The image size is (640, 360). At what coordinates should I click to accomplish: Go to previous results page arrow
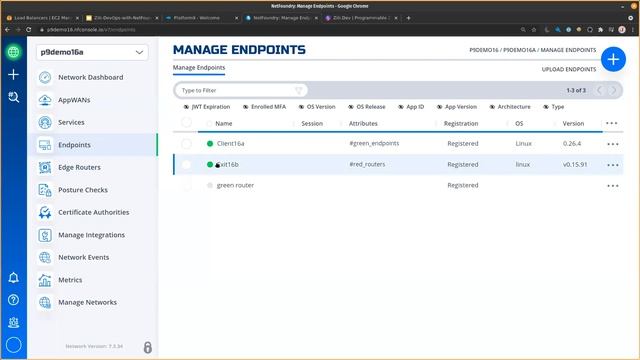[599, 90]
